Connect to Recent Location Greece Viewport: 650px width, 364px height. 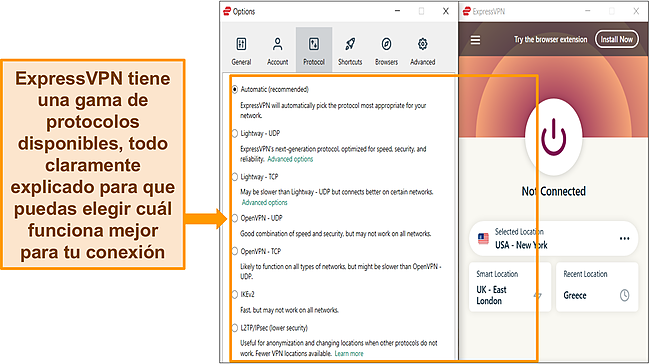[597, 286]
